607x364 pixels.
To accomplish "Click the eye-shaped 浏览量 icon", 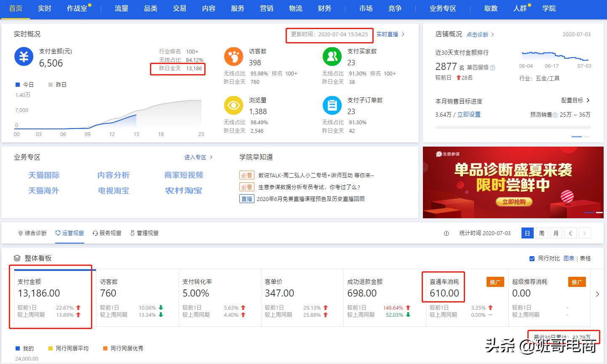I will pos(234,105).
